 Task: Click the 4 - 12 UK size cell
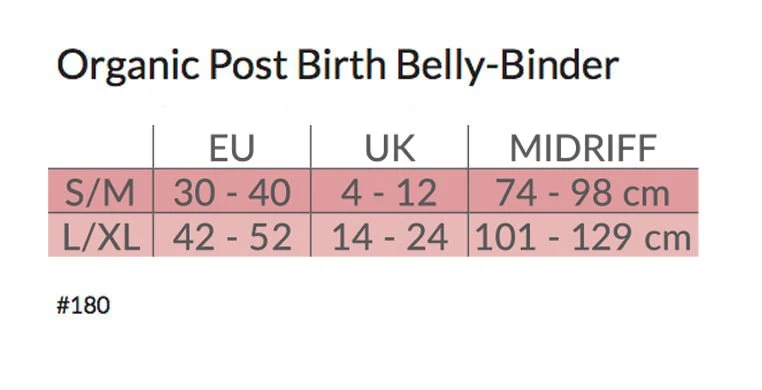[x=389, y=192]
